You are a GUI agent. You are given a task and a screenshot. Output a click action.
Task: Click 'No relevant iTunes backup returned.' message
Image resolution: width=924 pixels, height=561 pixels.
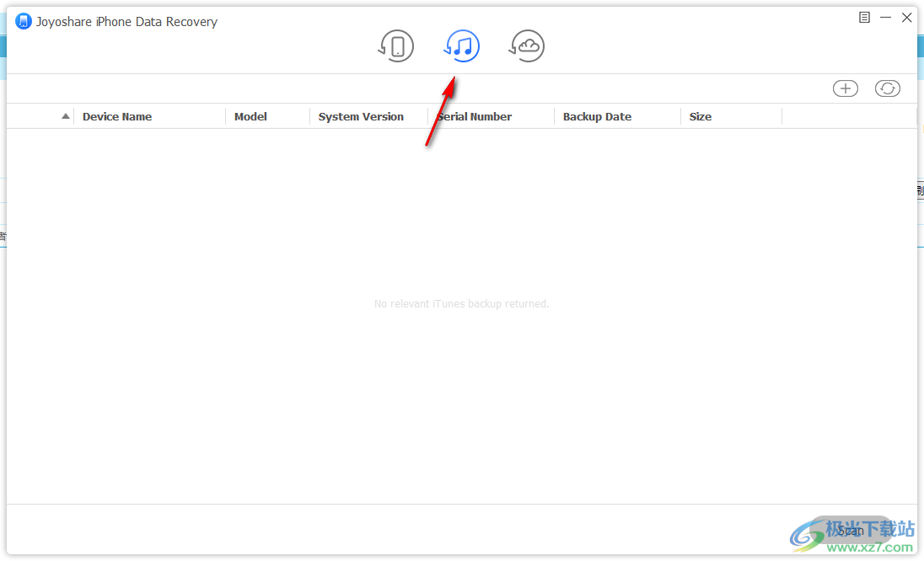click(x=461, y=304)
